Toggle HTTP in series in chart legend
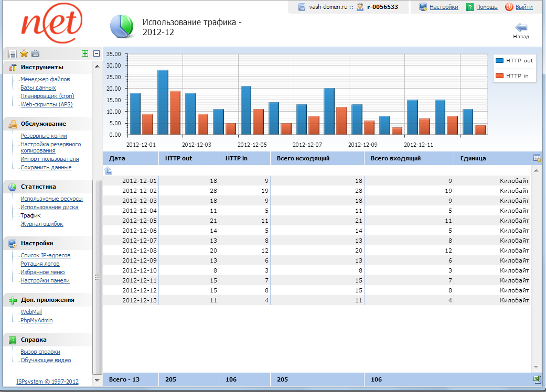Screen dimensions: 546x392 pos(512,76)
